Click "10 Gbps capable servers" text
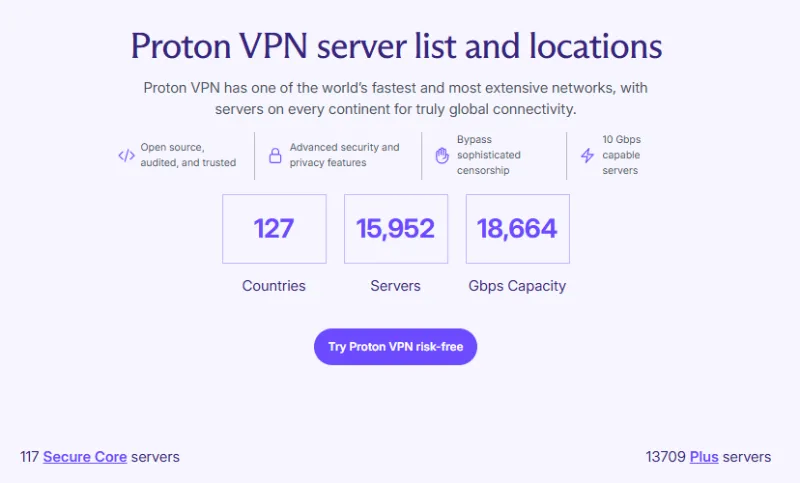The image size is (800, 483). click(621, 155)
